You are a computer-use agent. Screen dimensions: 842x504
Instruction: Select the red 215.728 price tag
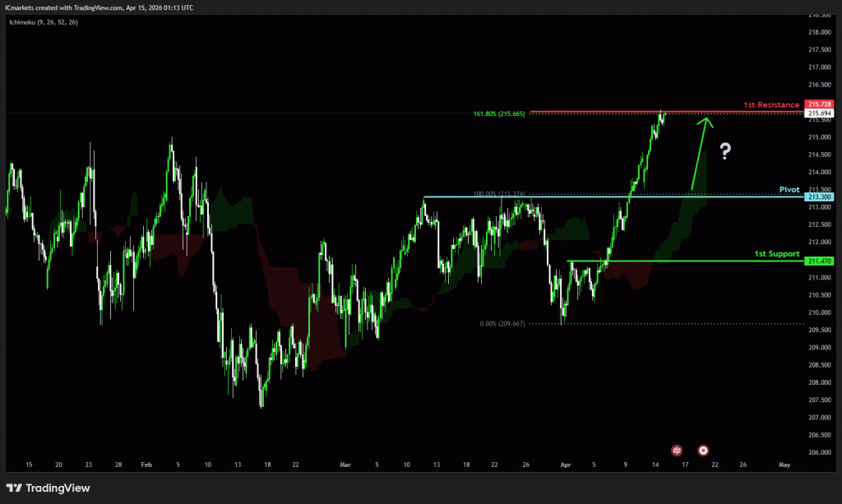(x=820, y=104)
